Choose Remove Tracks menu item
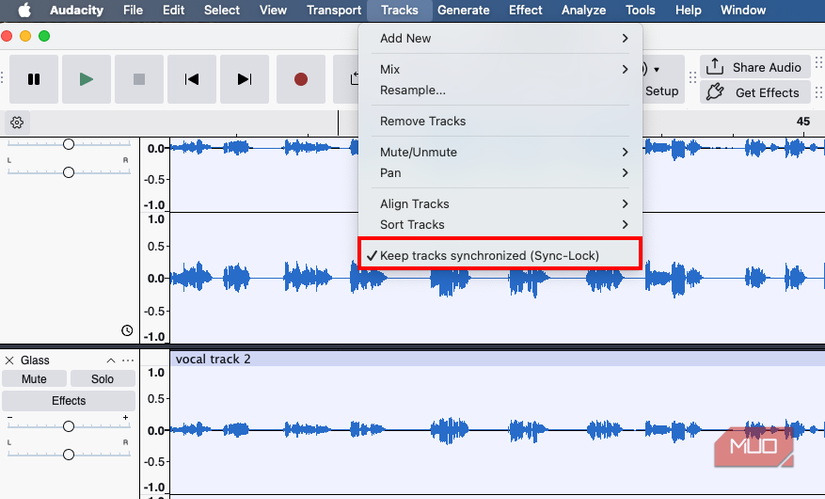This screenshot has width=825, height=499. 500,121
